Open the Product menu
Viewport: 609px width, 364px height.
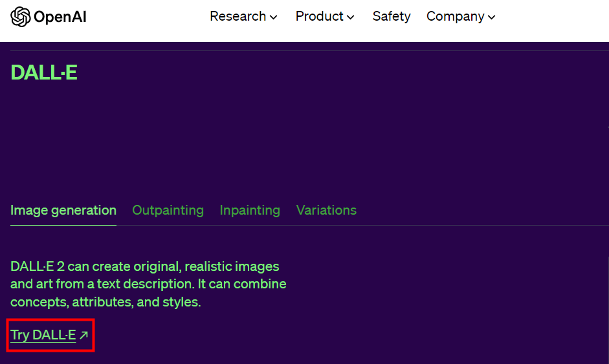click(x=325, y=16)
